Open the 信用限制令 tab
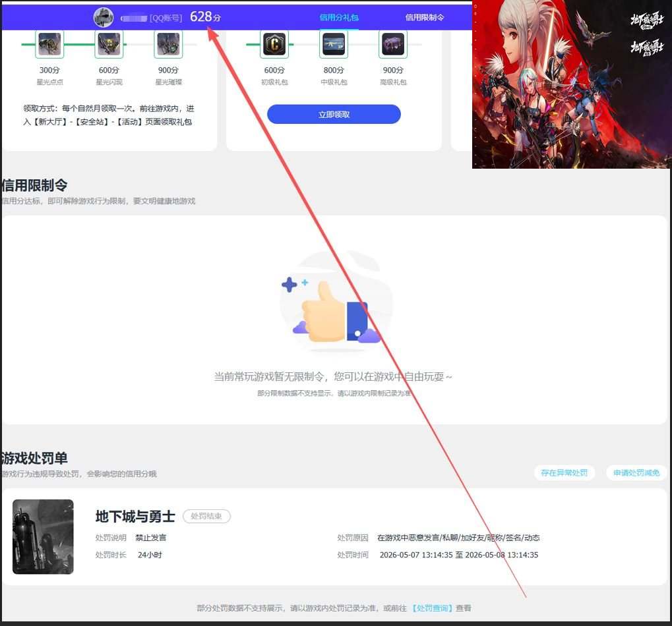The image size is (672, 626). (x=425, y=18)
